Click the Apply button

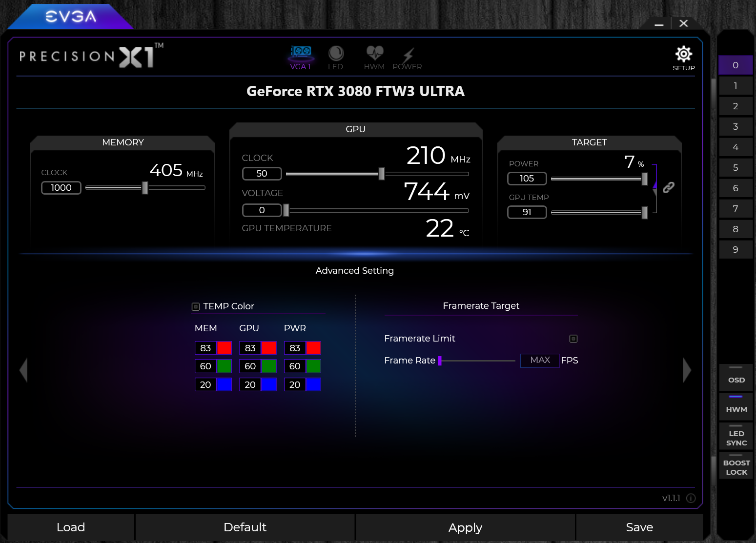[465, 527]
